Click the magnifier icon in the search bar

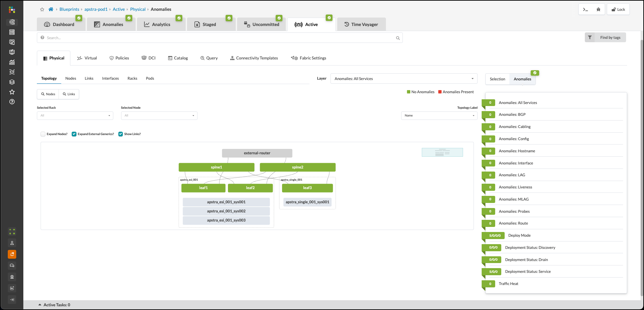tap(398, 38)
